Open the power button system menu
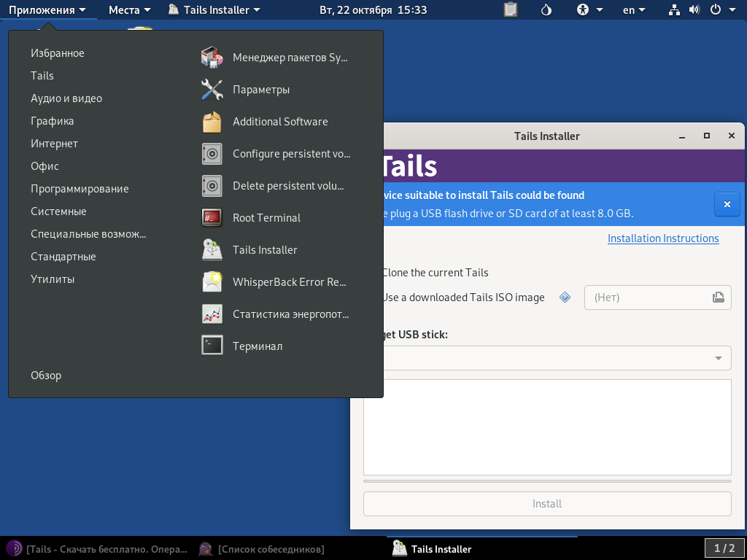 [x=716, y=9]
